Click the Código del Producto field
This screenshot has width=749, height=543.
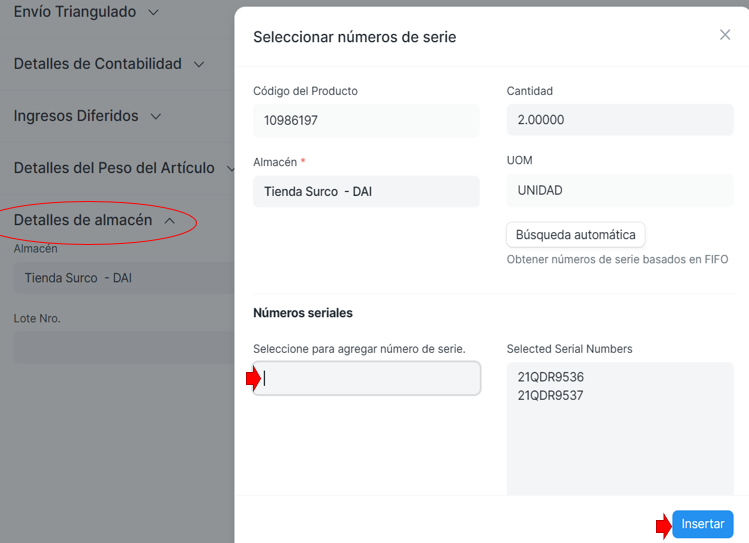click(x=366, y=121)
